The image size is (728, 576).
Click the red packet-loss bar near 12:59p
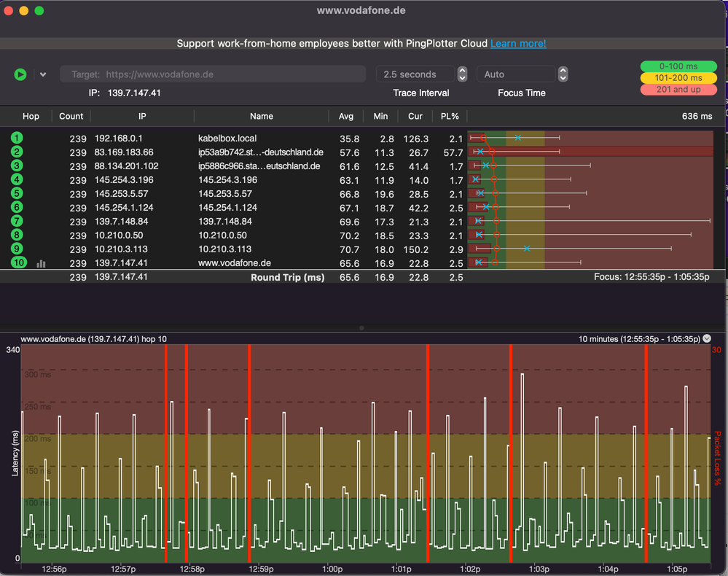tap(249, 454)
